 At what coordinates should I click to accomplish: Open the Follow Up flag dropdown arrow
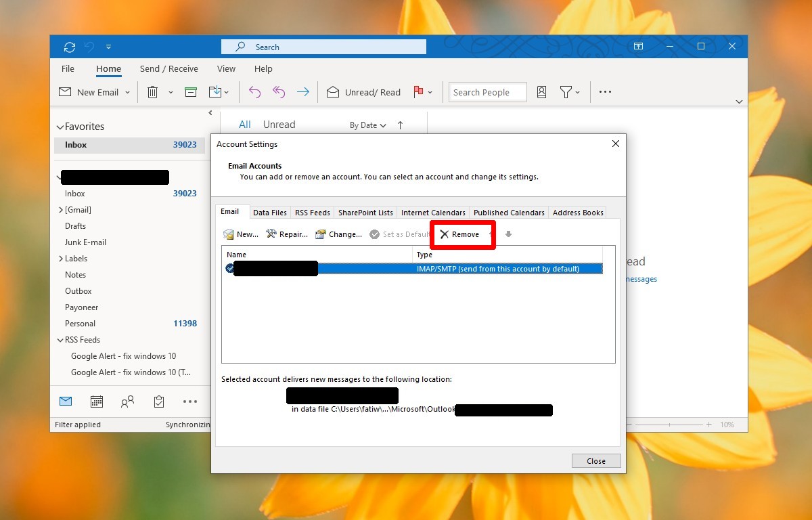430,93
